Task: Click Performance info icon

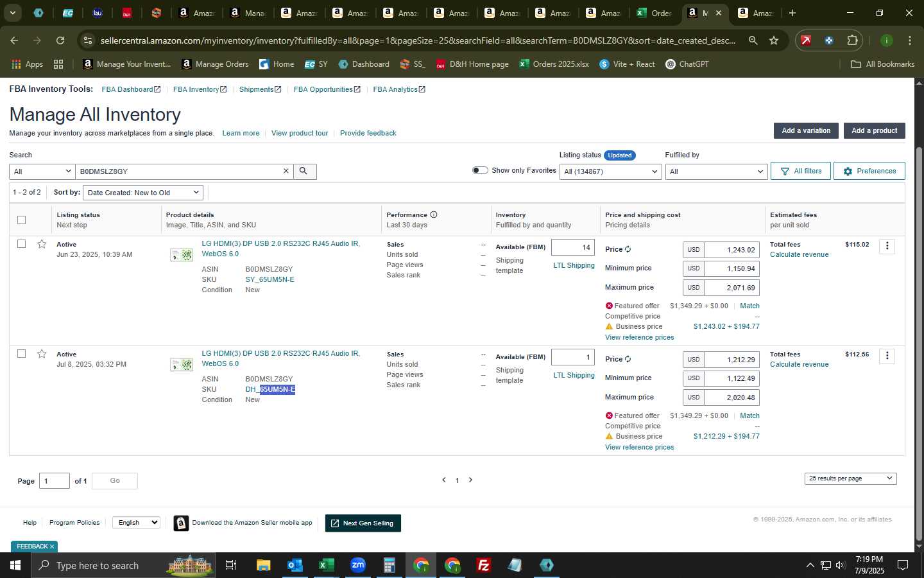Action: point(434,215)
